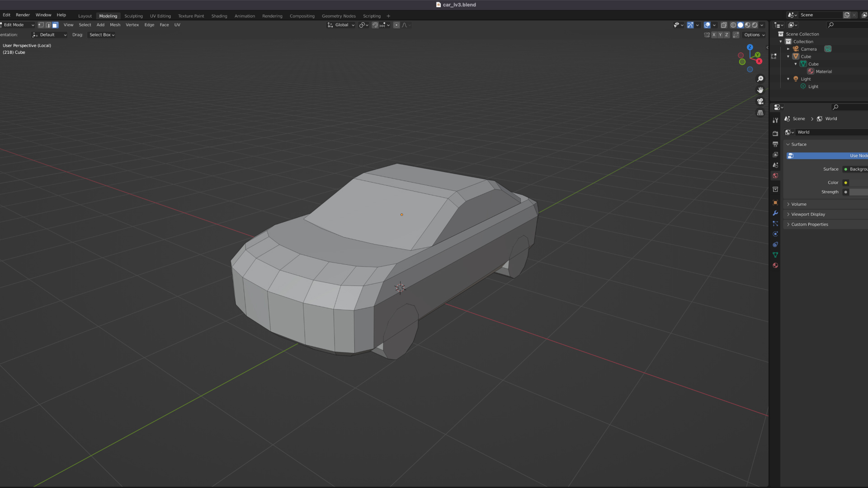The image size is (868, 488).
Task: Switch to material preview shading
Action: [x=748, y=25]
